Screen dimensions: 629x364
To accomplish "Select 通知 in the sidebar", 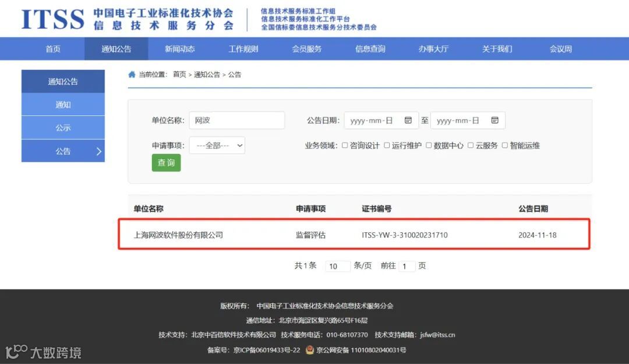I will pyautogui.click(x=63, y=104).
